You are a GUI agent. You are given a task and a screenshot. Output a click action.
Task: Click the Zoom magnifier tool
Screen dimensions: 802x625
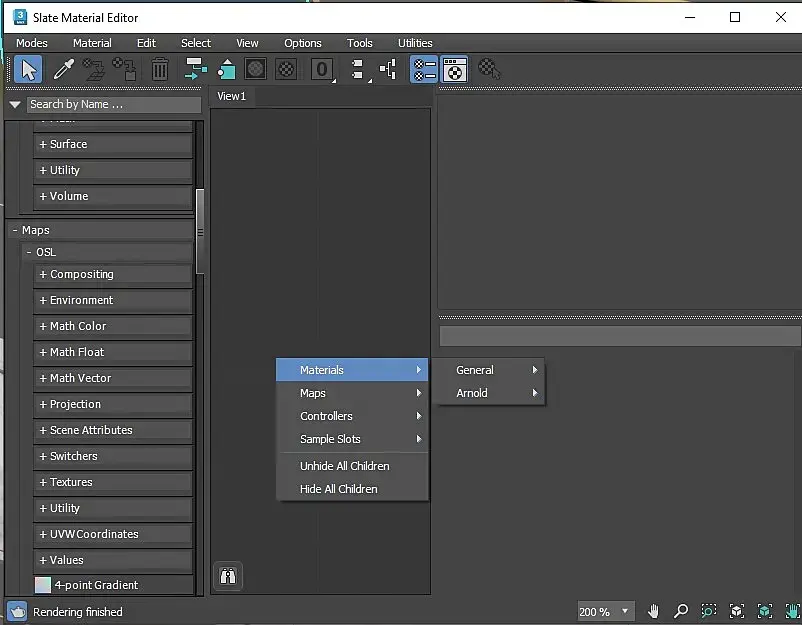click(x=680, y=611)
